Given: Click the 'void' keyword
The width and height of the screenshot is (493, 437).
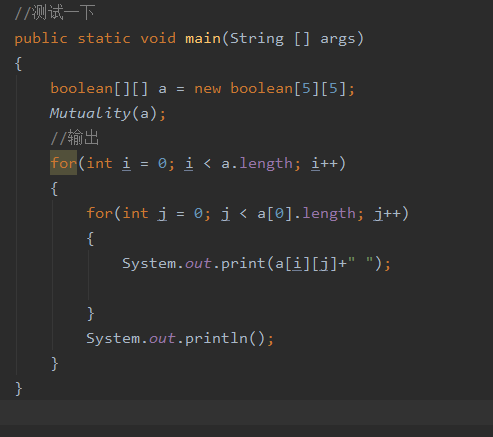Looking at the screenshot, I should [x=158, y=39].
